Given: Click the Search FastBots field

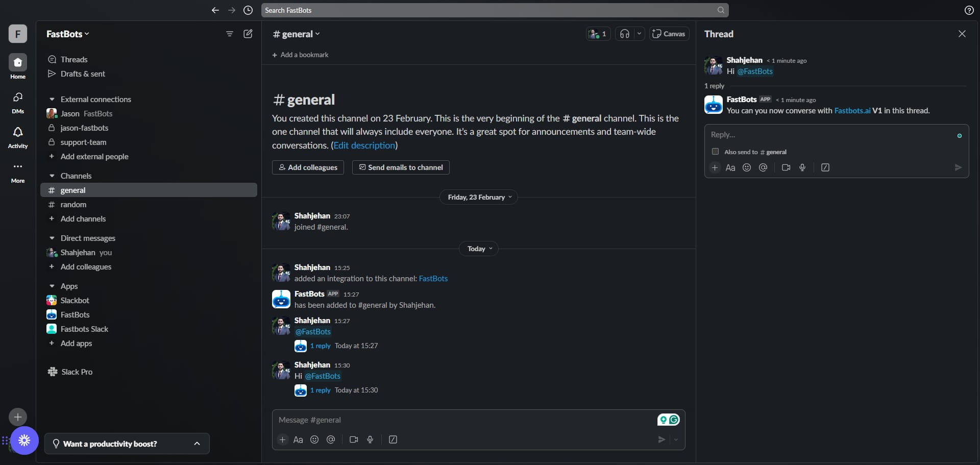Looking at the screenshot, I should tap(495, 10).
